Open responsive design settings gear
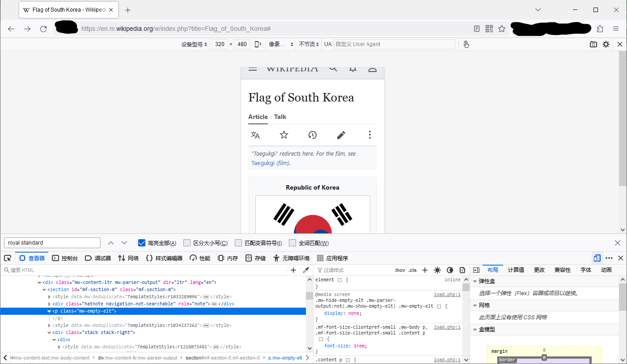This screenshot has width=627, height=364. coord(606,44)
